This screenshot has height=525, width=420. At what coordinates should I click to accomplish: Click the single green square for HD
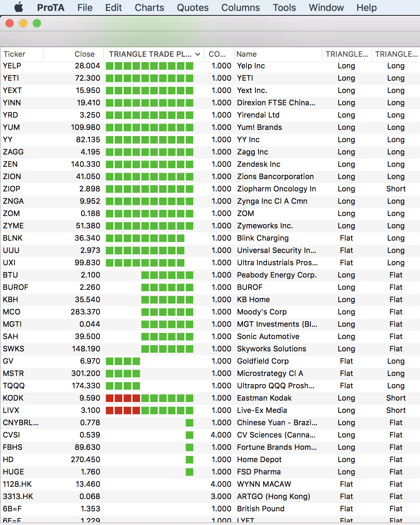190,460
